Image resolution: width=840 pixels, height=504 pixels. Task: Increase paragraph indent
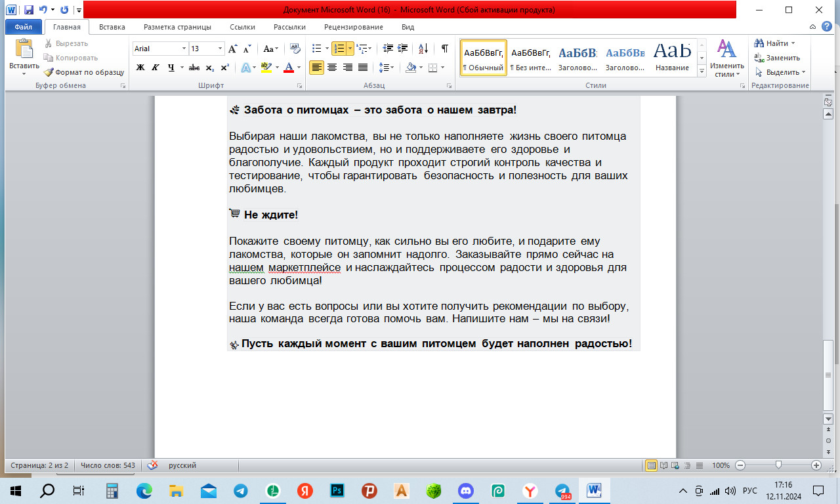coord(402,49)
